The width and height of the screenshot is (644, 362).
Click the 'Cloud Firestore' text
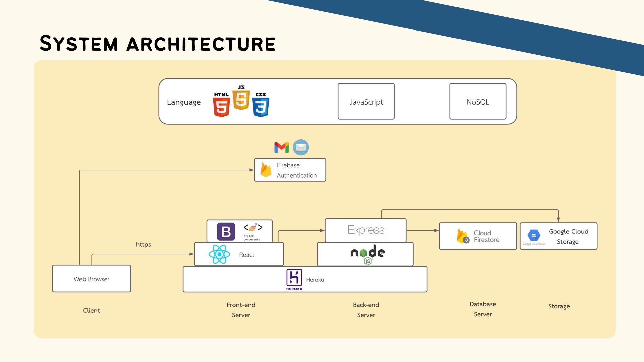pos(486,236)
